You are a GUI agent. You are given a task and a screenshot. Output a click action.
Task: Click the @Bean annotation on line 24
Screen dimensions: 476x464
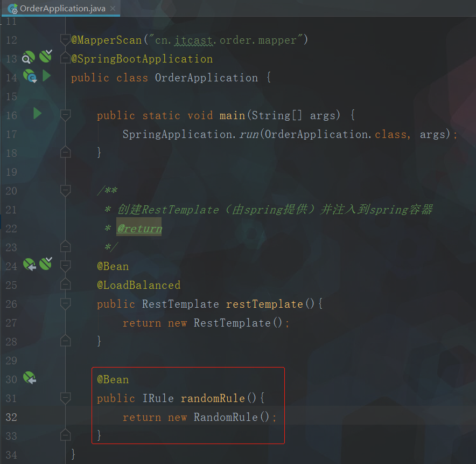[113, 266]
